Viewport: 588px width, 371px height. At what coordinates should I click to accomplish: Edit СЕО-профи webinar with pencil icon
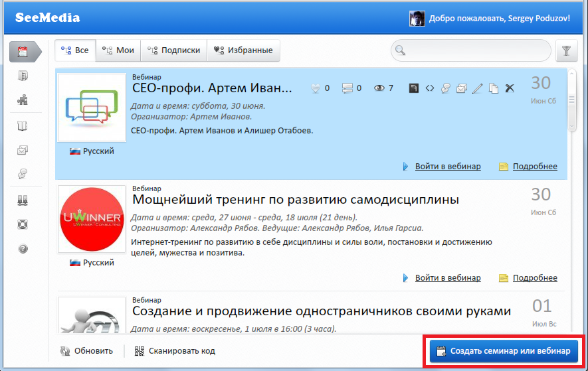477,88
